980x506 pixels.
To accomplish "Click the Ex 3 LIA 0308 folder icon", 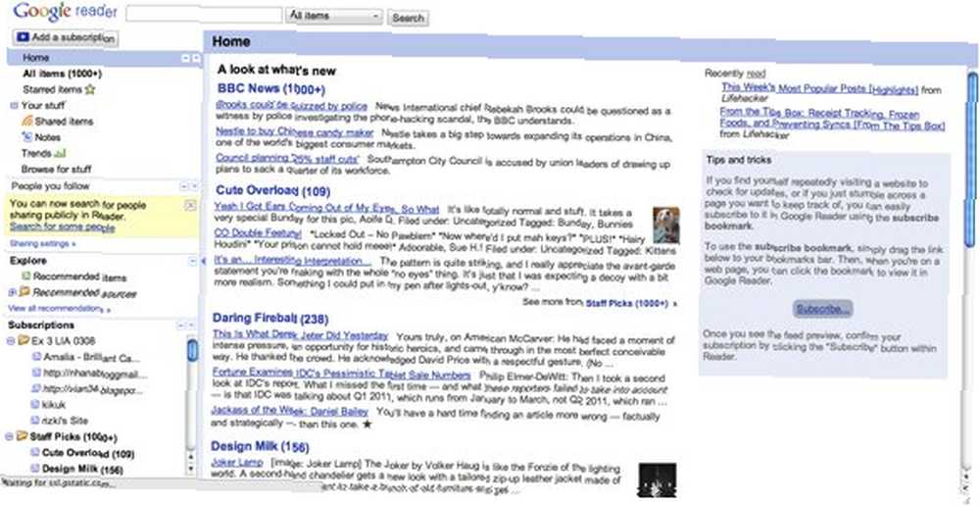I will (24, 341).
